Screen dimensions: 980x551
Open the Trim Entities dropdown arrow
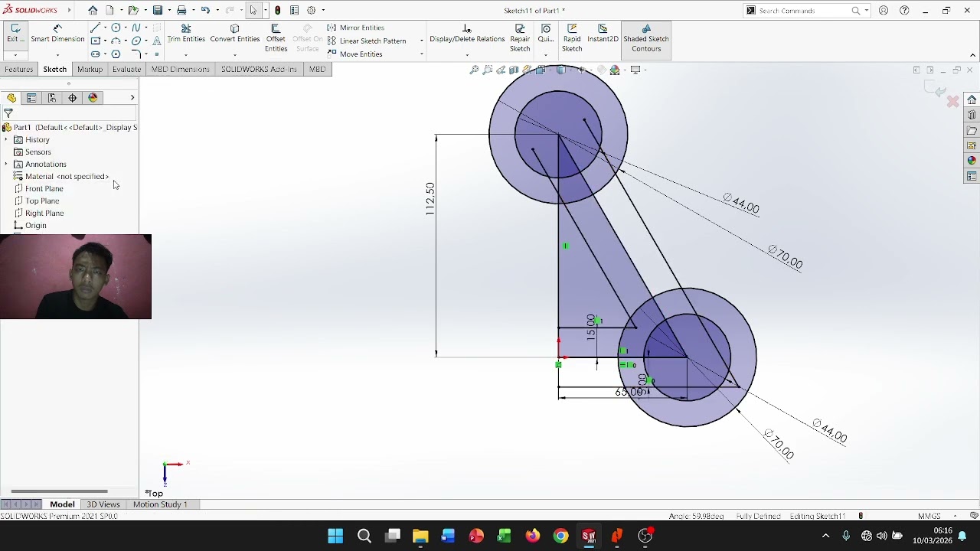click(x=186, y=54)
